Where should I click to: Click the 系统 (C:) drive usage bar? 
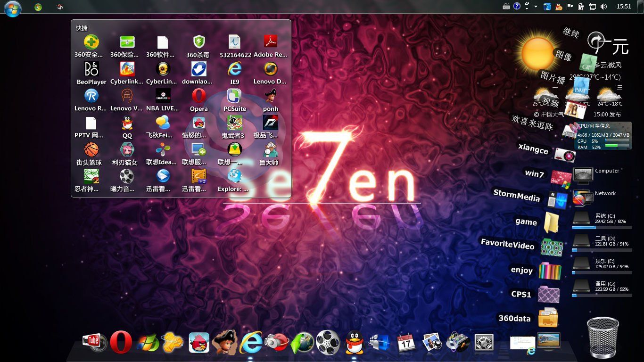point(602,227)
